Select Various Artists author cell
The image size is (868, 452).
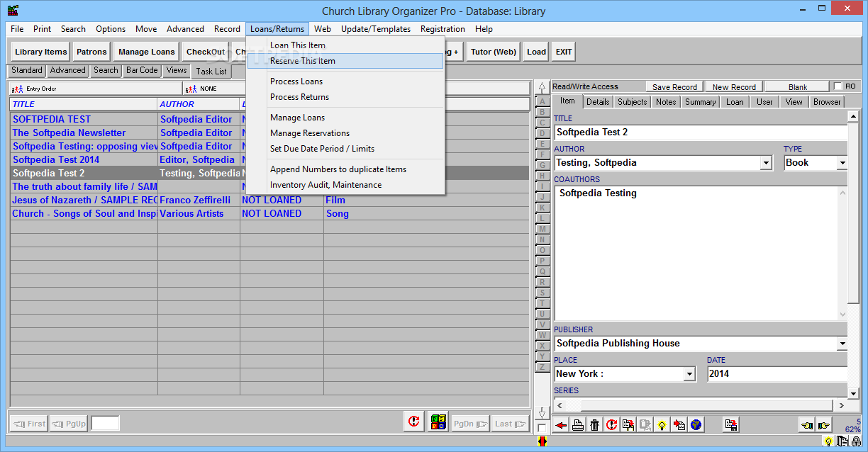(x=199, y=213)
